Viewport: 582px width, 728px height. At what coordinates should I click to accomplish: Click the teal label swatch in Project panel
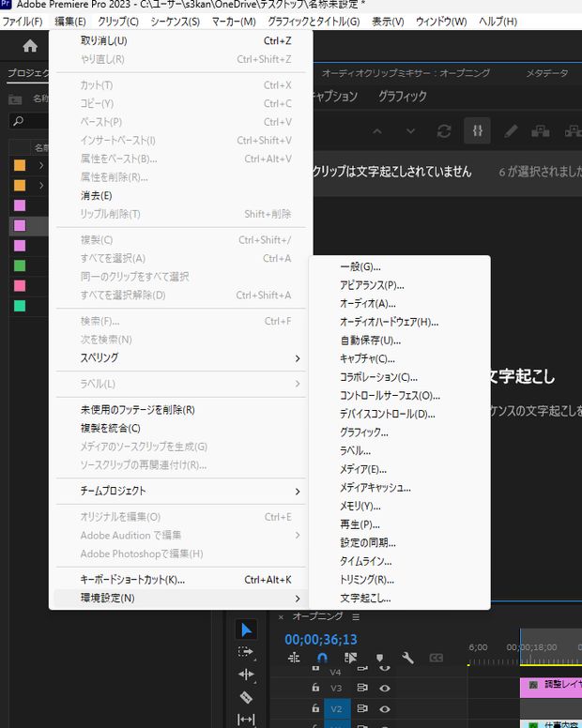[20, 306]
